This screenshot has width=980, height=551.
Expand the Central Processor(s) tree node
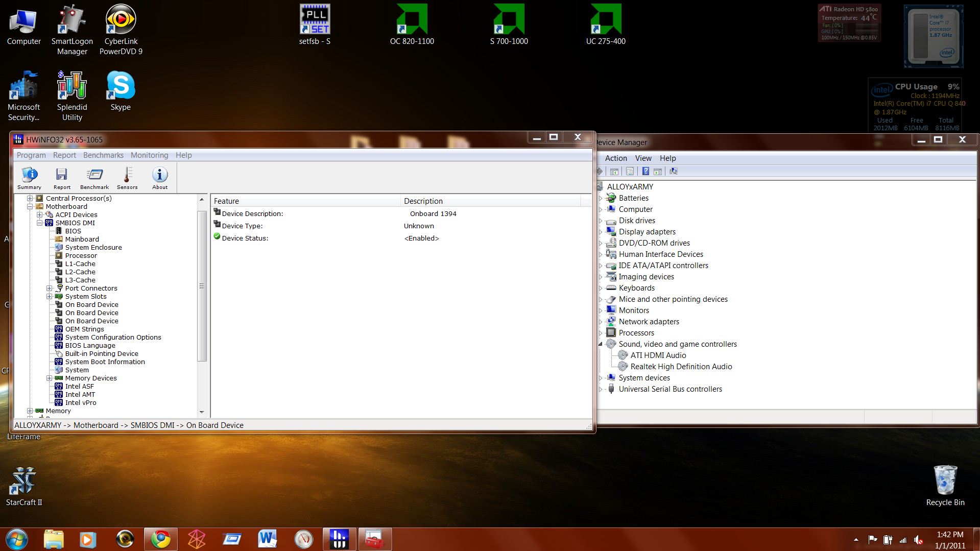[30, 198]
